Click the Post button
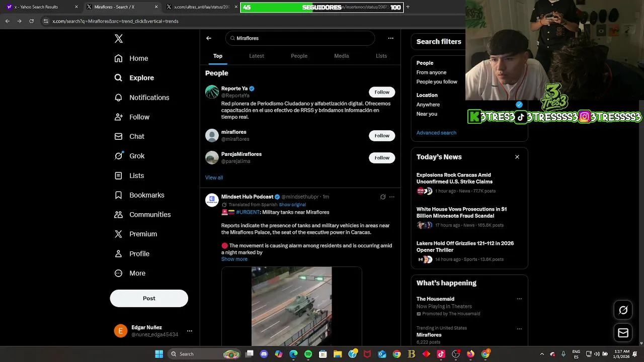This screenshot has height=362, width=644. click(x=149, y=298)
